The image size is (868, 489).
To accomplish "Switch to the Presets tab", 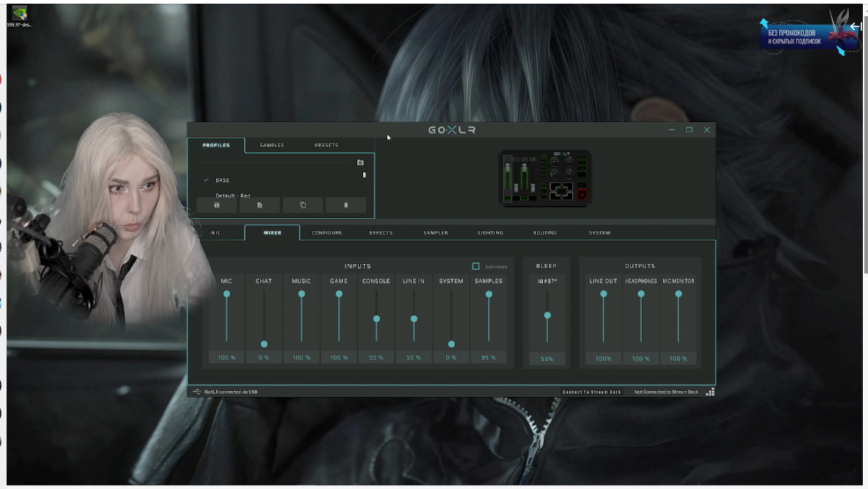I will 326,145.
